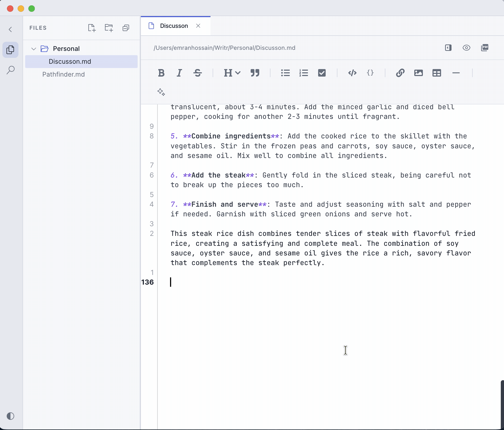Click the paragraph starting 'This steak rice dish'
504x430 pixels.
(323, 248)
